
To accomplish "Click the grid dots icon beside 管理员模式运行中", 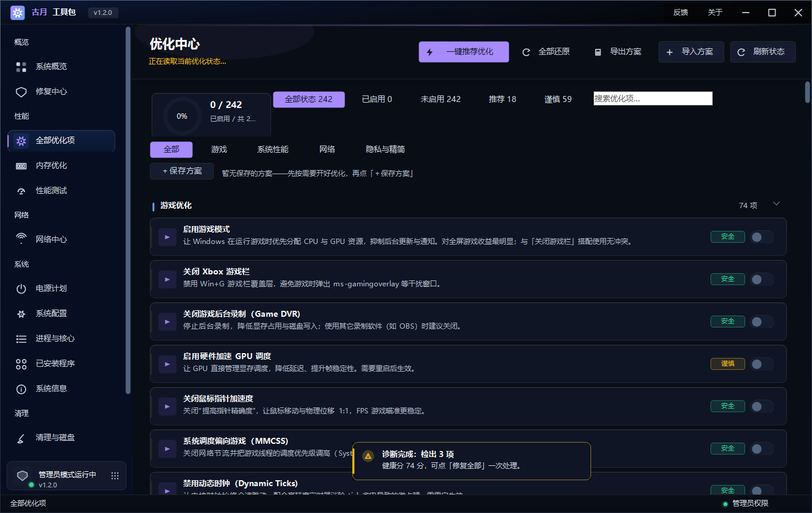I will click(115, 475).
